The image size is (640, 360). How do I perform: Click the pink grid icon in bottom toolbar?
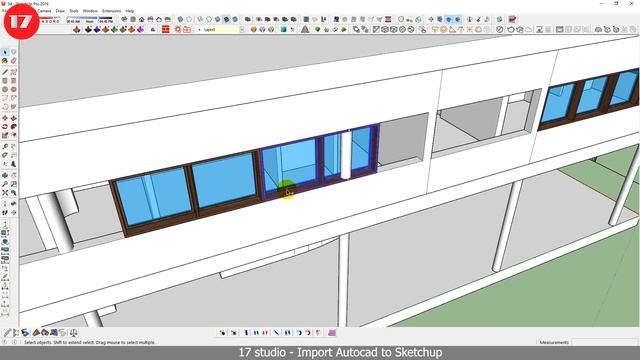click(x=332, y=333)
